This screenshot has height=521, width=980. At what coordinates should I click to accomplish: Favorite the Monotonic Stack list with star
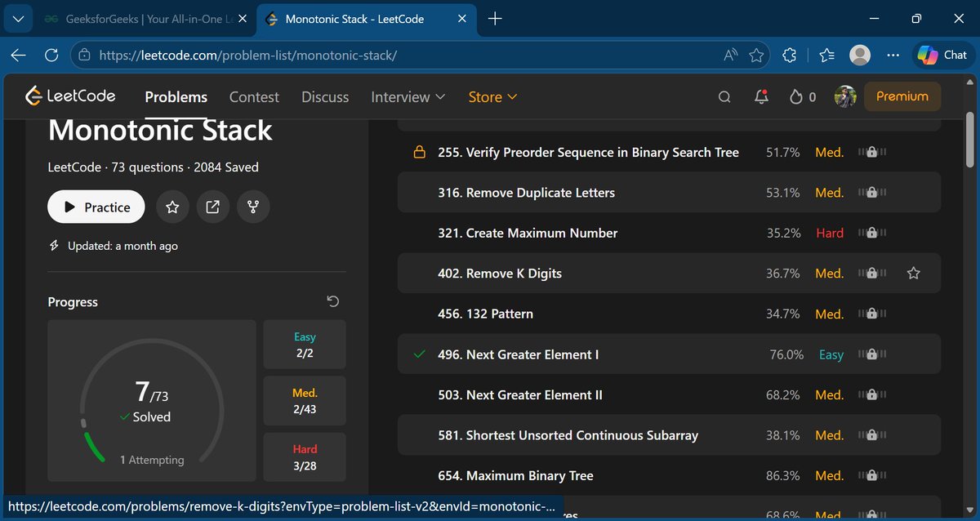coord(172,207)
